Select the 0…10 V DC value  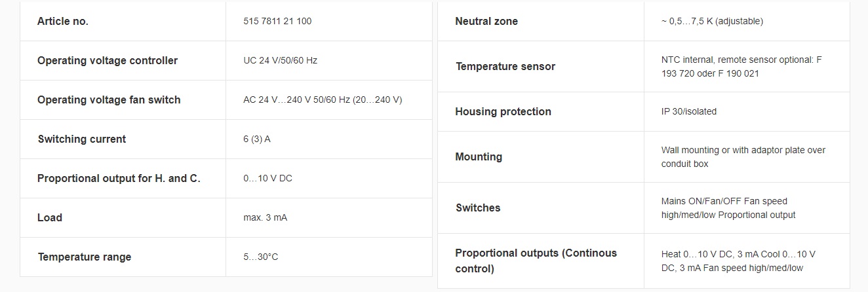point(267,178)
